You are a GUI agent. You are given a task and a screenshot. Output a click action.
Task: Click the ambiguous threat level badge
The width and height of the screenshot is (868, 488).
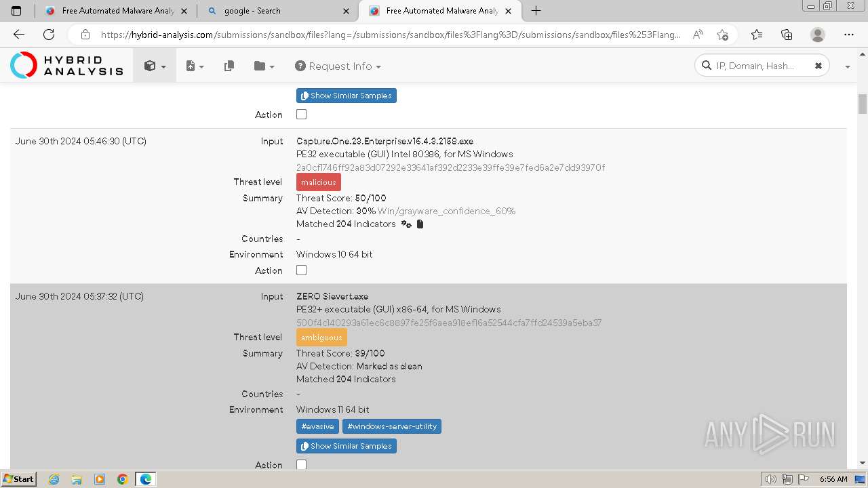click(321, 338)
